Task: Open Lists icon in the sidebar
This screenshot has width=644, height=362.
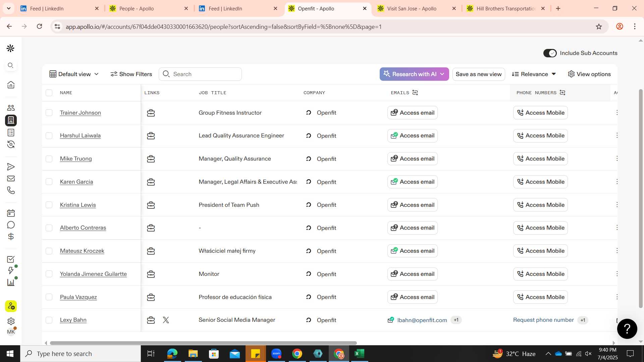Action: pos(11,132)
